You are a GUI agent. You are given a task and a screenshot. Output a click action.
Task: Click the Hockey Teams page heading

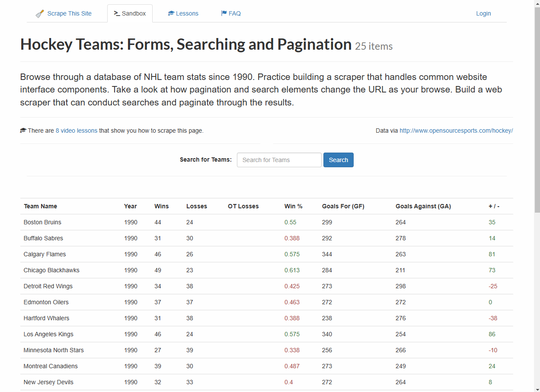185,44
